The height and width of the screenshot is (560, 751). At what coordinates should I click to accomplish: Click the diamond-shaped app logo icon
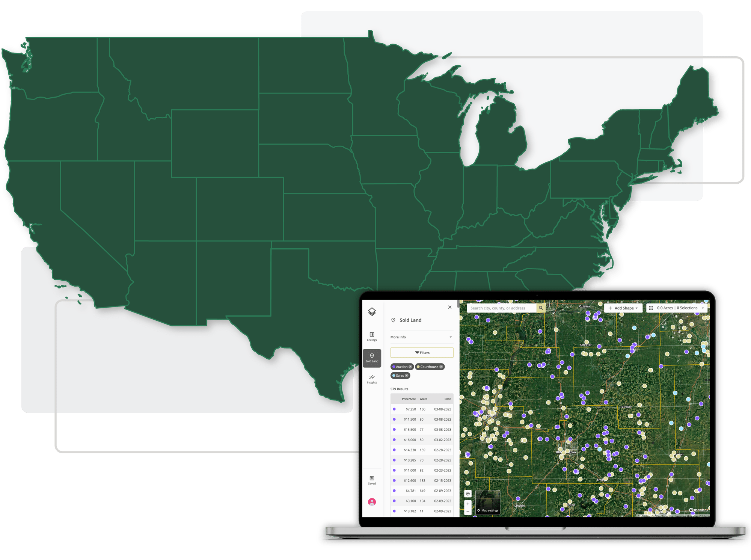372,311
